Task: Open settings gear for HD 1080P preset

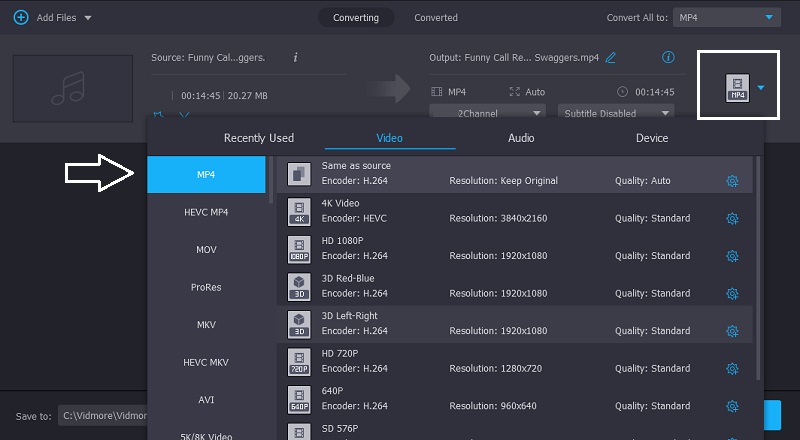Action: click(732, 256)
